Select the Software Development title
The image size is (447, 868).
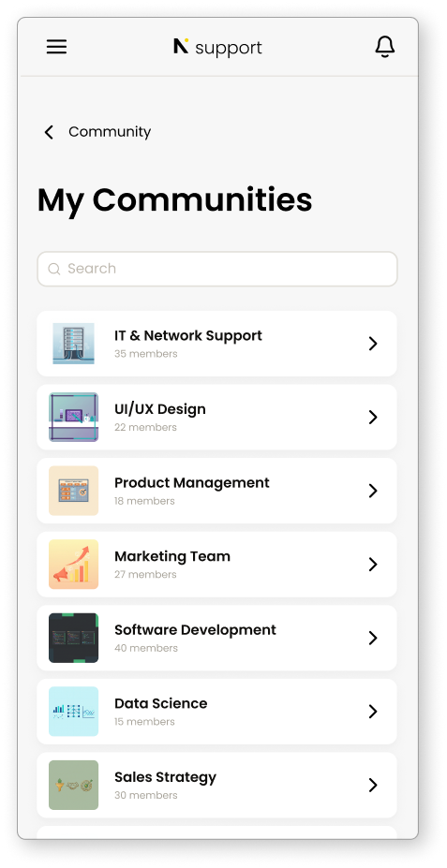coord(195,630)
